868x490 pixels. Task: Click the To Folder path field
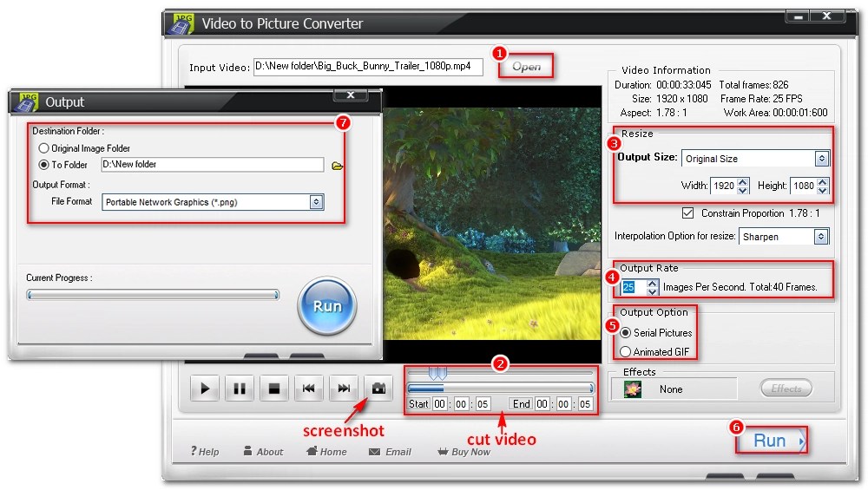click(213, 164)
